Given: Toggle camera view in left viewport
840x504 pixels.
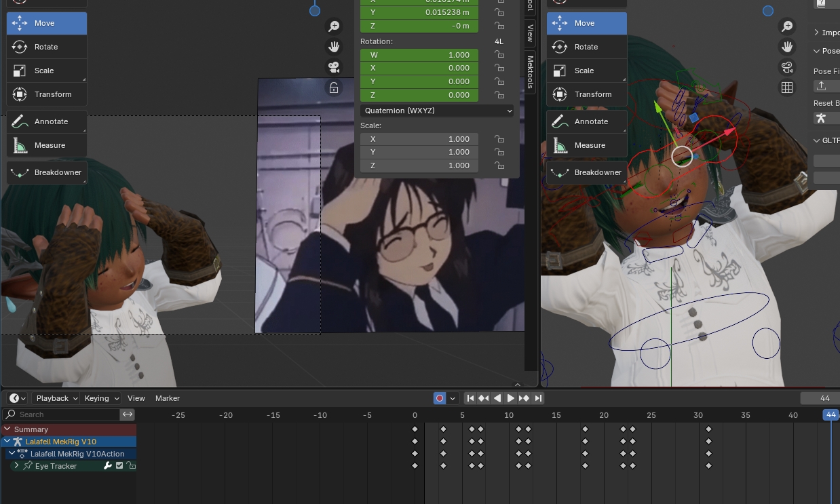Looking at the screenshot, I should [334, 67].
